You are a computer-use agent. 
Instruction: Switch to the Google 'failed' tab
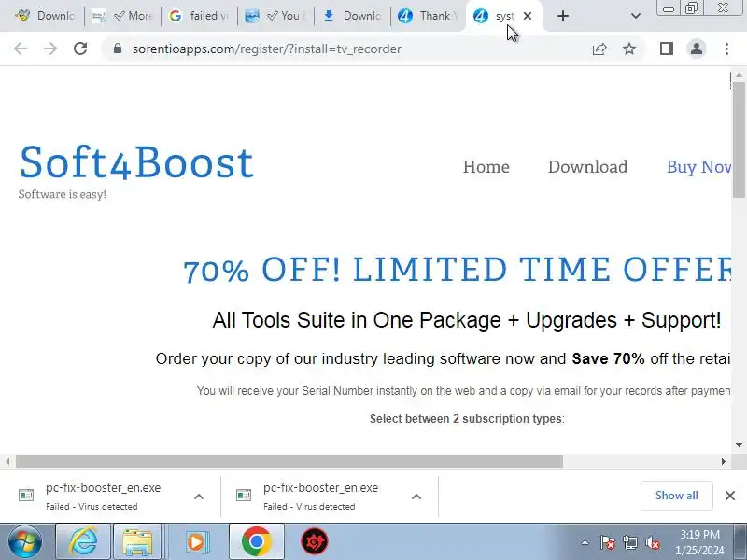pos(199,16)
